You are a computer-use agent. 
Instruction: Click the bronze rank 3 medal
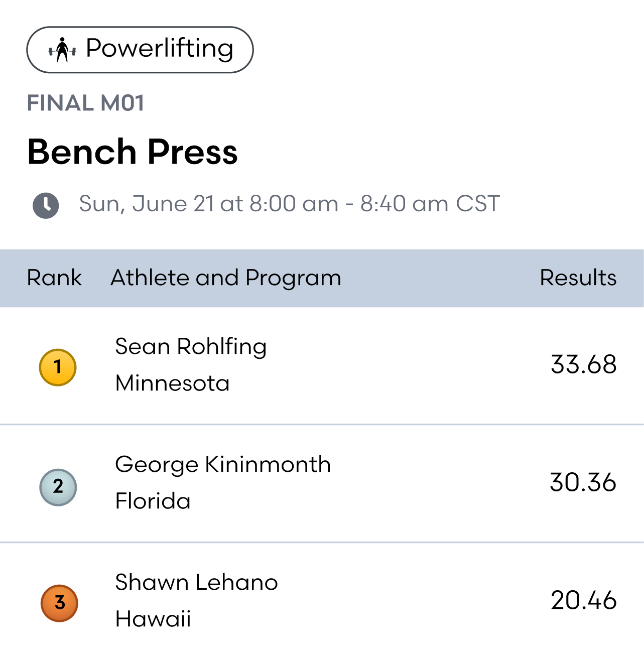click(x=59, y=603)
